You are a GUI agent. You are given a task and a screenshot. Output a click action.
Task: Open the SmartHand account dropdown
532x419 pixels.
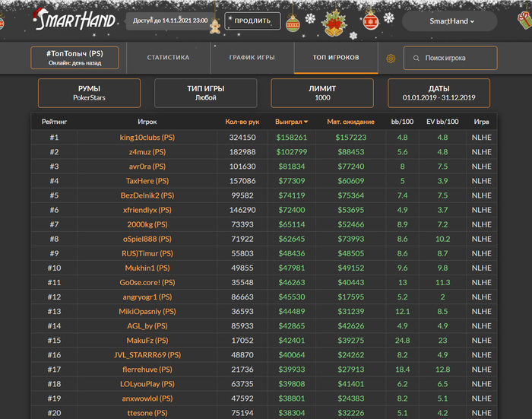451,21
